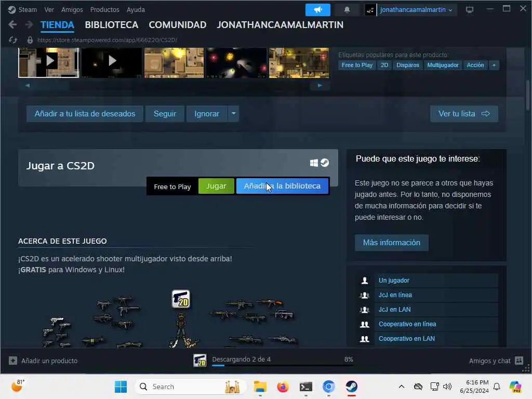The width and height of the screenshot is (532, 399).
Task: Open File Explorer from the taskbar
Action: [x=260, y=387]
